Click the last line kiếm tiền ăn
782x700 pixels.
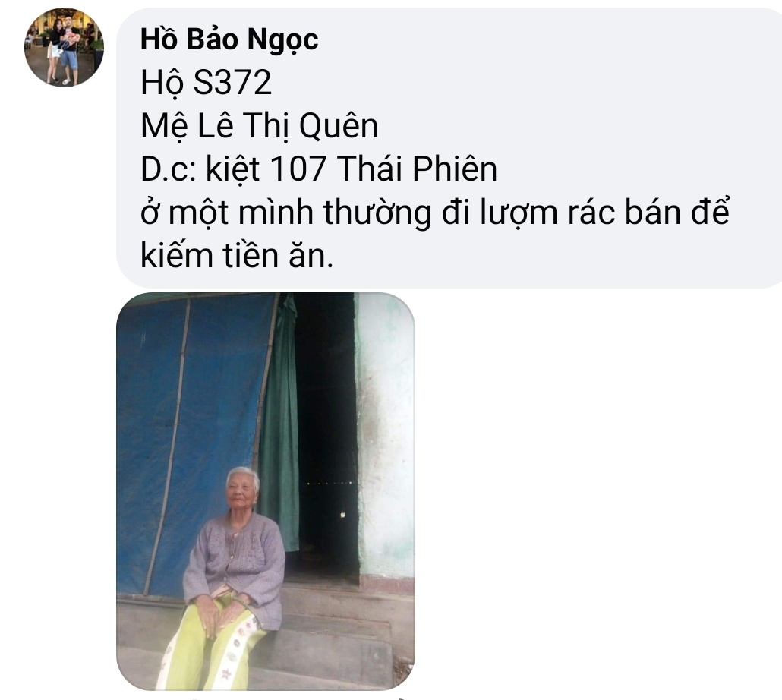237,256
